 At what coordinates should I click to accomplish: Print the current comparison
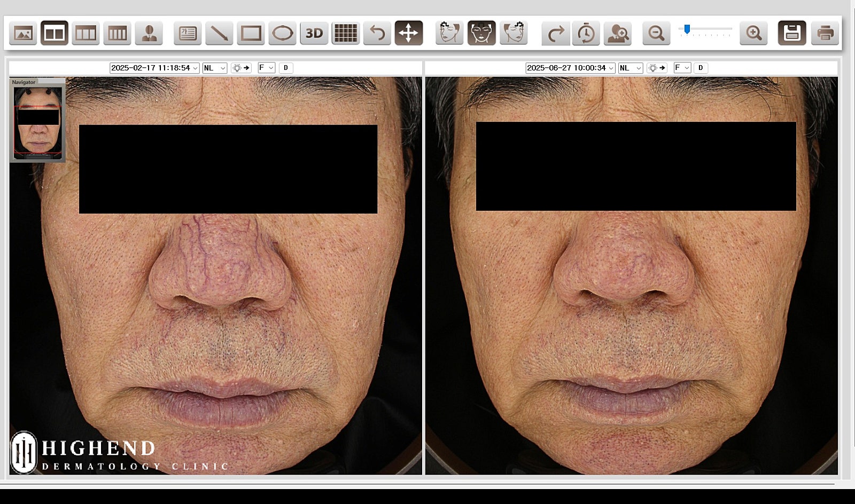[825, 34]
